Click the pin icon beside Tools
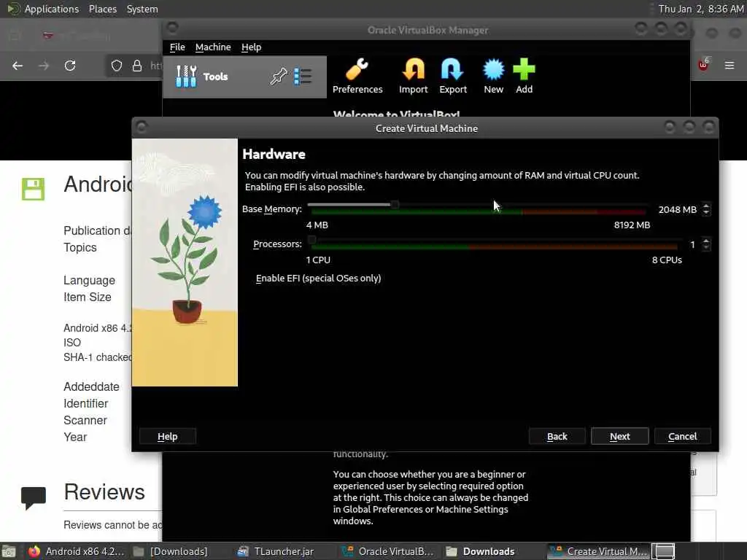Screen dimensions: 747x560 279,76
